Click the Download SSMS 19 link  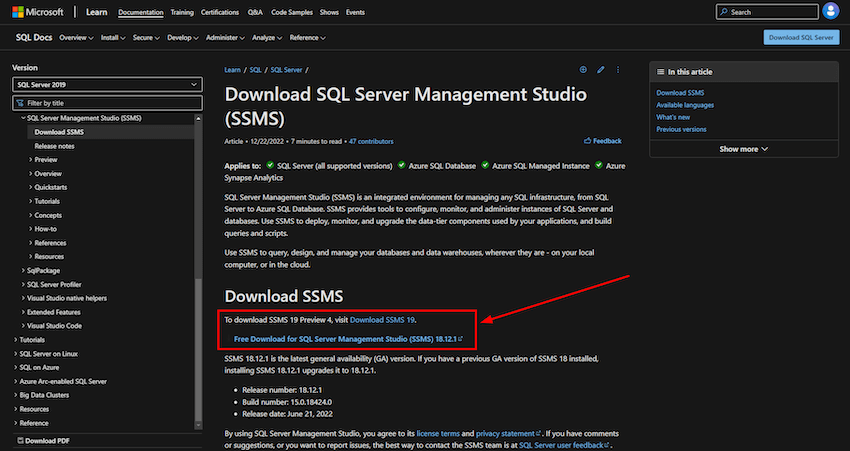click(382, 320)
